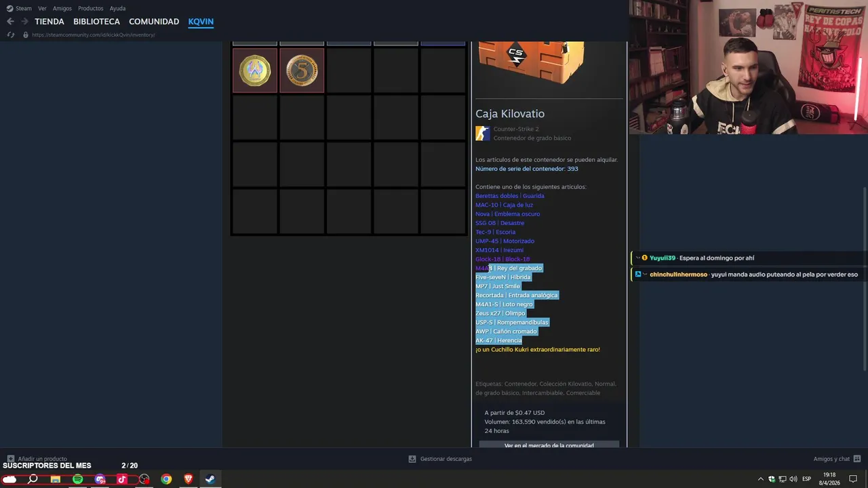This screenshot has height=488, width=868.
Task: Reload the Steam inventory page
Action: pos(10,35)
